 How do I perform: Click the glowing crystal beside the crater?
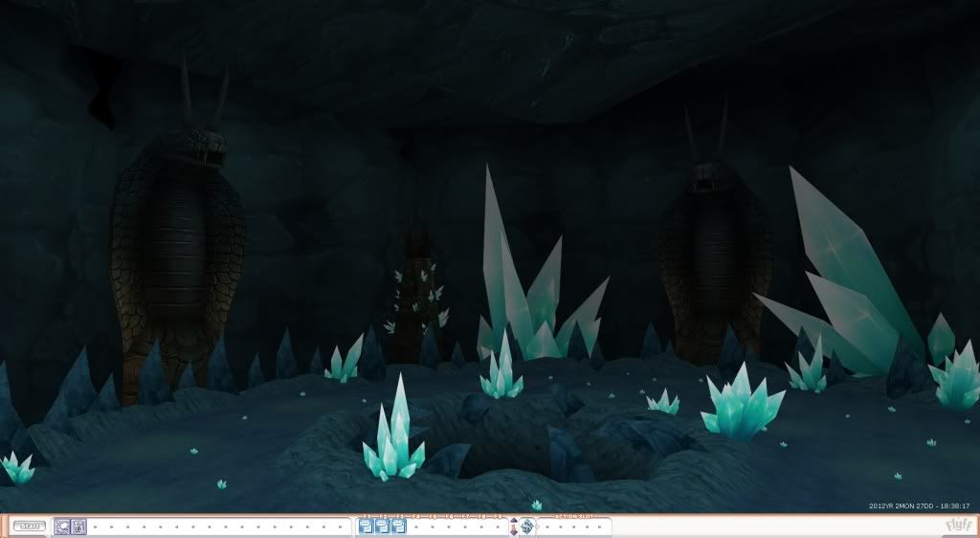[394, 442]
